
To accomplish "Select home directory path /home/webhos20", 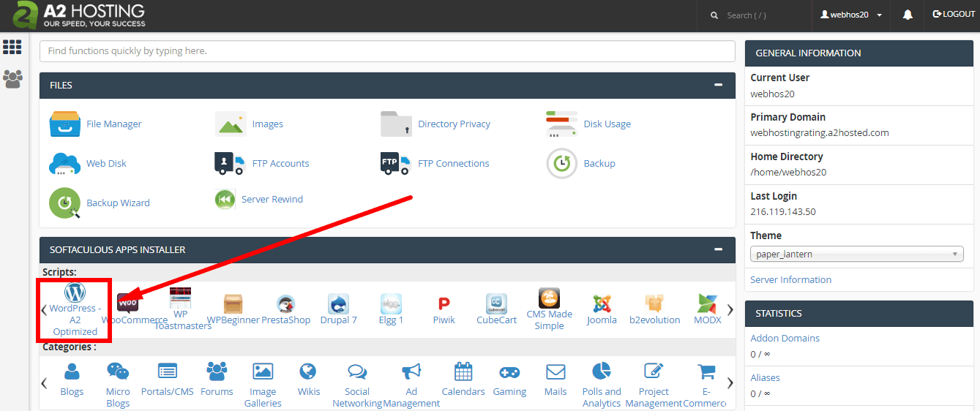I will point(788,173).
